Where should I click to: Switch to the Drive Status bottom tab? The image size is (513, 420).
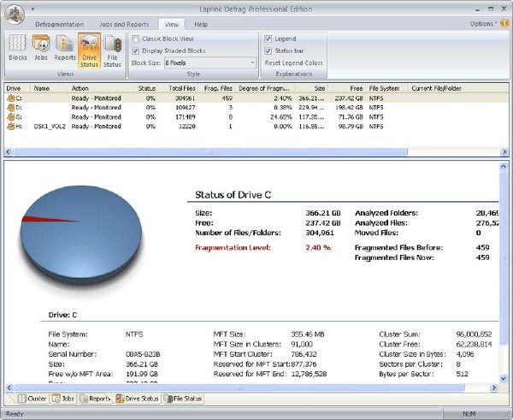[138, 399]
